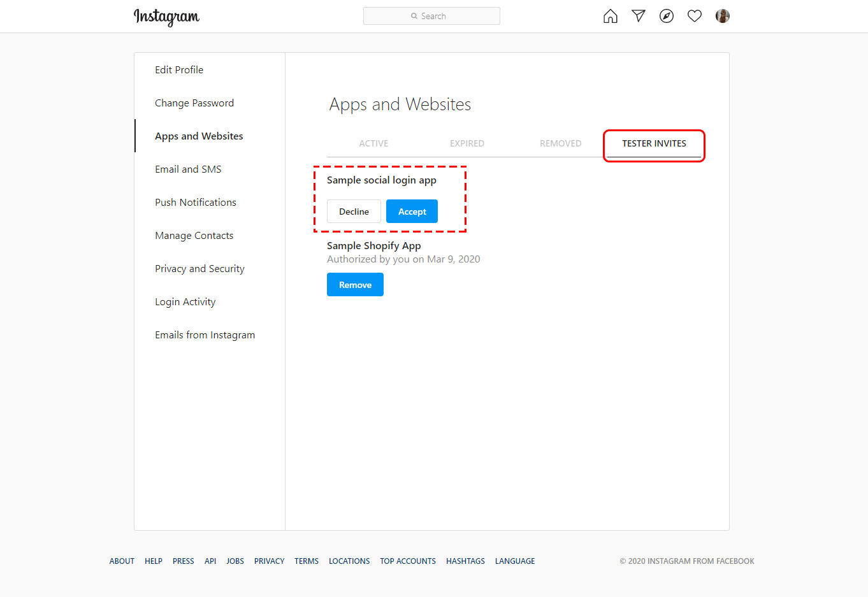Open the Help footer link
Screen dimensions: 868x597
[x=154, y=561]
